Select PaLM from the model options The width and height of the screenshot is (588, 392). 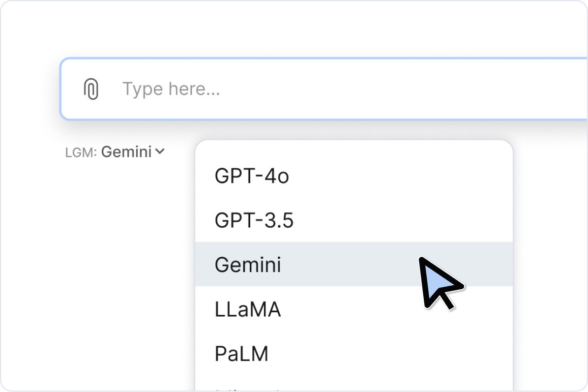pyautogui.click(x=241, y=354)
